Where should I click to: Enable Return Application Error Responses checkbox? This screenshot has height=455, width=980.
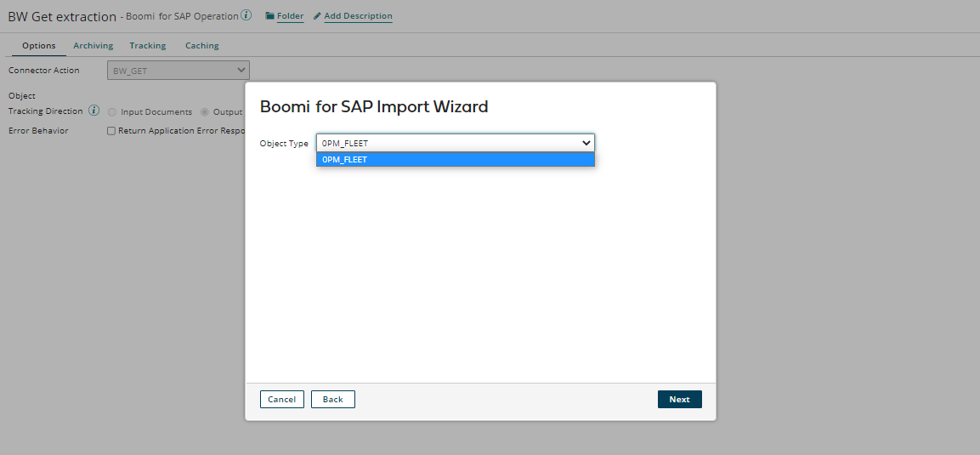coord(111,131)
